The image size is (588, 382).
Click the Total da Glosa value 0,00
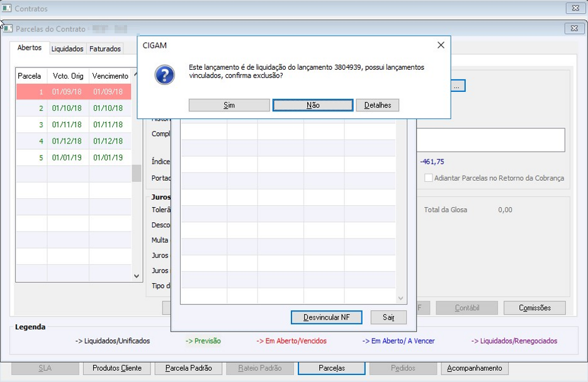click(x=505, y=210)
